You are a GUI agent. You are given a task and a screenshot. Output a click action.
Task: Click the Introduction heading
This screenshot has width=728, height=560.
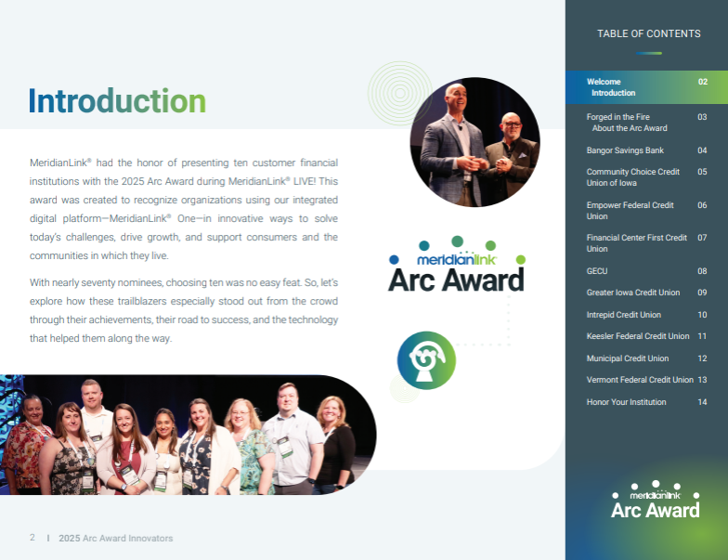pyautogui.click(x=117, y=100)
